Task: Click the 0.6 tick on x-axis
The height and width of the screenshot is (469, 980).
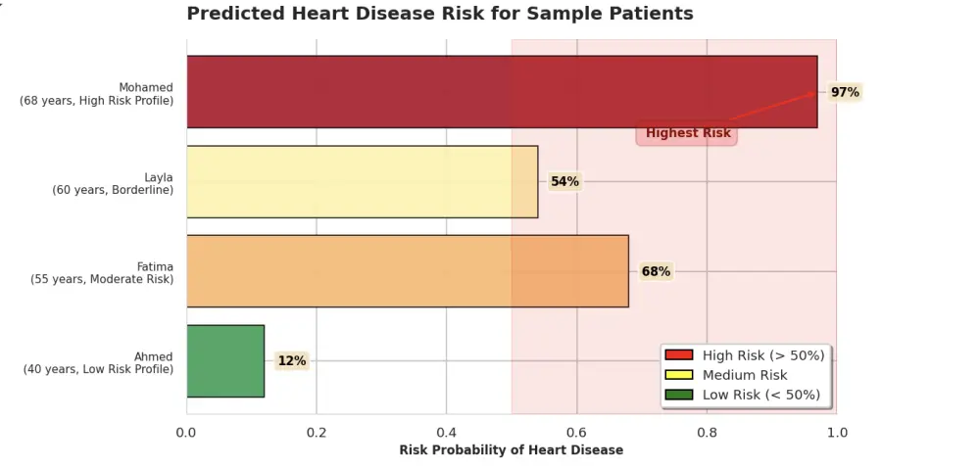Action: tap(576, 432)
